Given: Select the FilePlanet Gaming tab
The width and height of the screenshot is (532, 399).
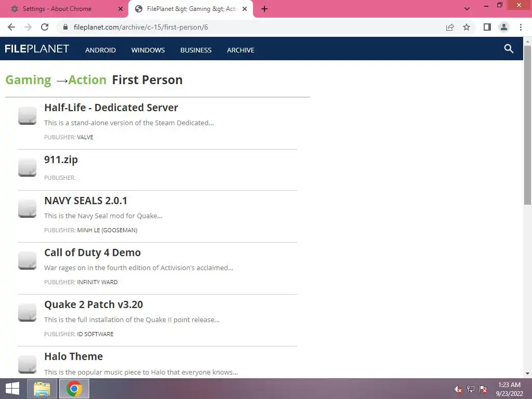Looking at the screenshot, I should click(x=191, y=9).
